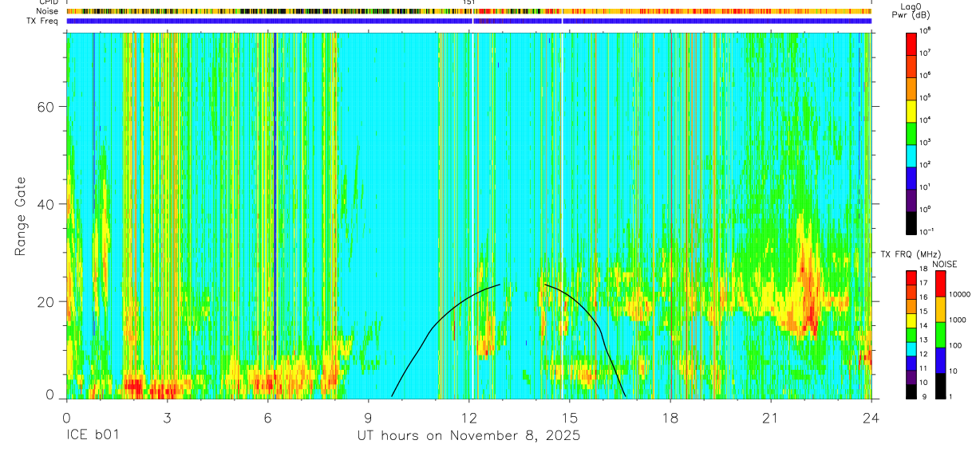
Task: Click the 'NOISE' legend title
Action: point(945,264)
